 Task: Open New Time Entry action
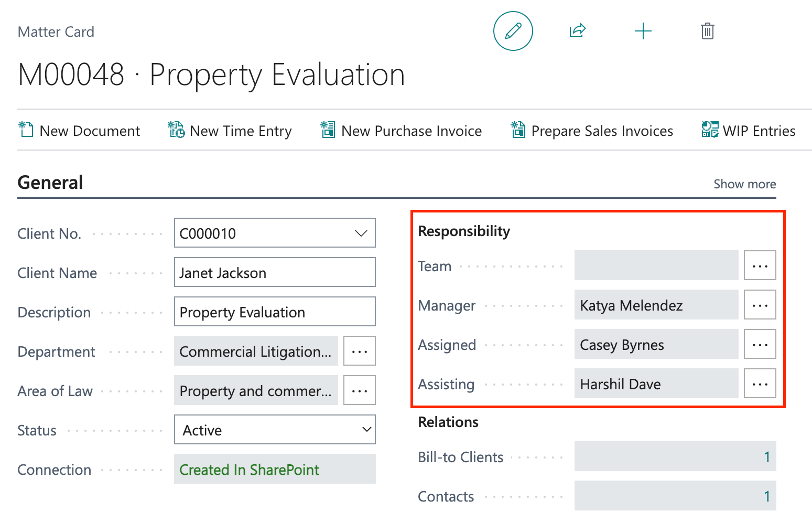pyautogui.click(x=241, y=131)
